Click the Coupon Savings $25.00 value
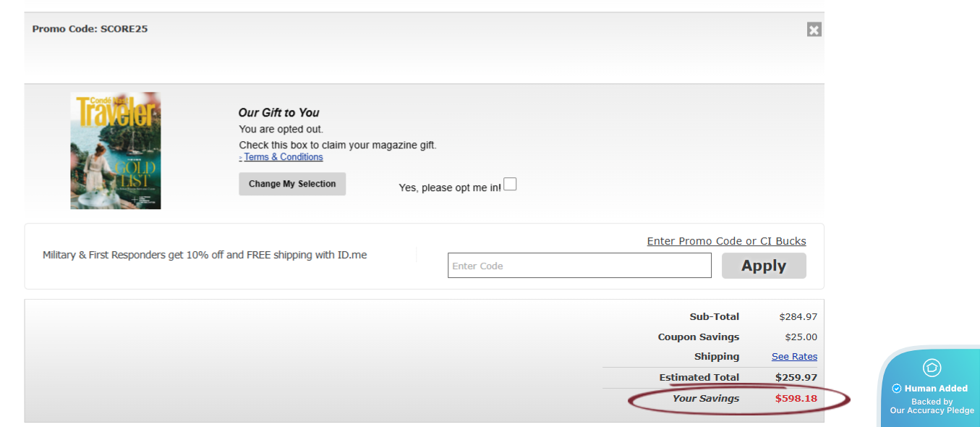Viewport: 980px width, 427px height. (801, 337)
